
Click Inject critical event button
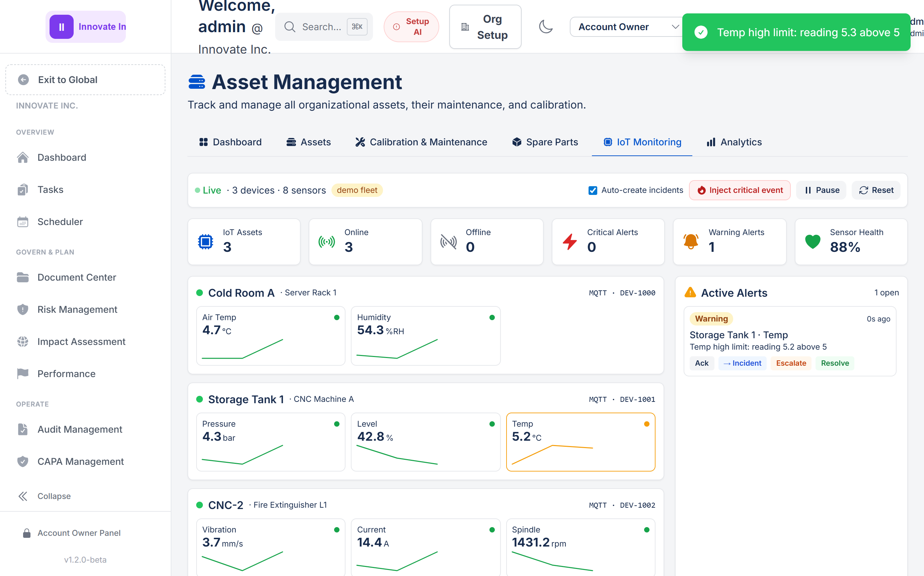pyautogui.click(x=740, y=190)
